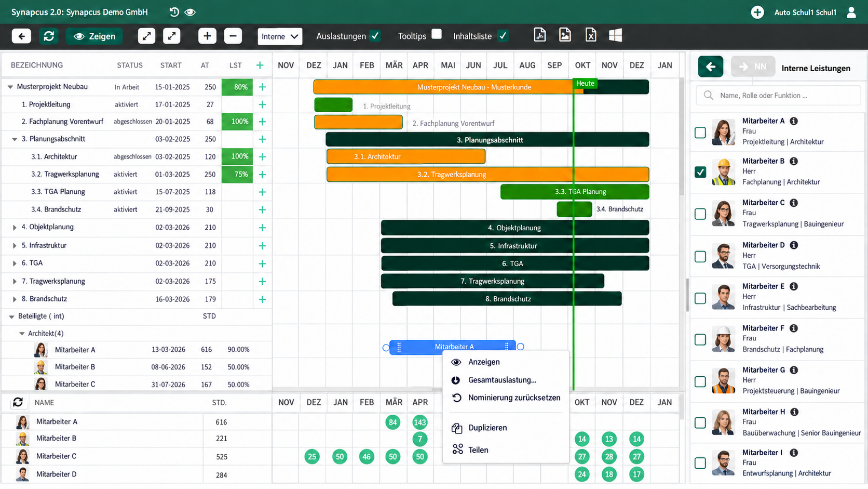Viewport: 868px width, 489px height.
Task: Choose Nominierung zurücksetzen
Action: [514, 398]
